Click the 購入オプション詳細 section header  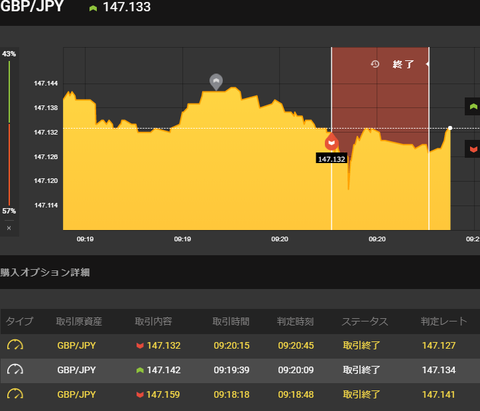45,272
